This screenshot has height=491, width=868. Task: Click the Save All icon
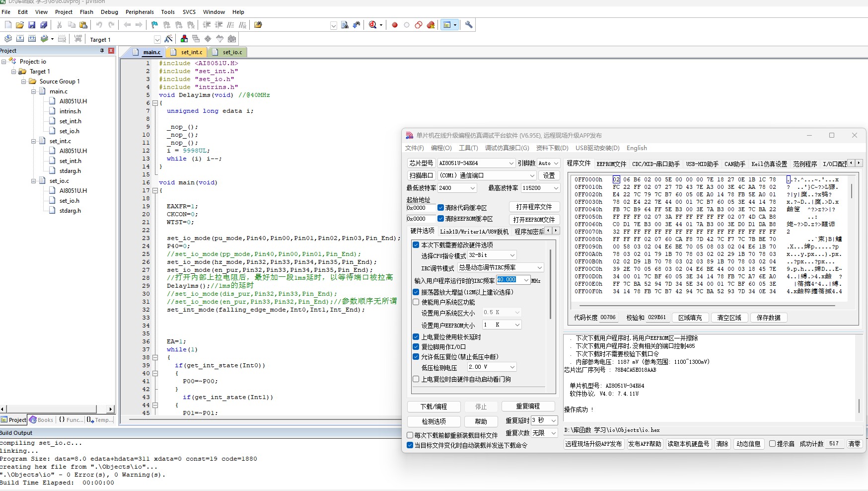pyautogui.click(x=44, y=25)
